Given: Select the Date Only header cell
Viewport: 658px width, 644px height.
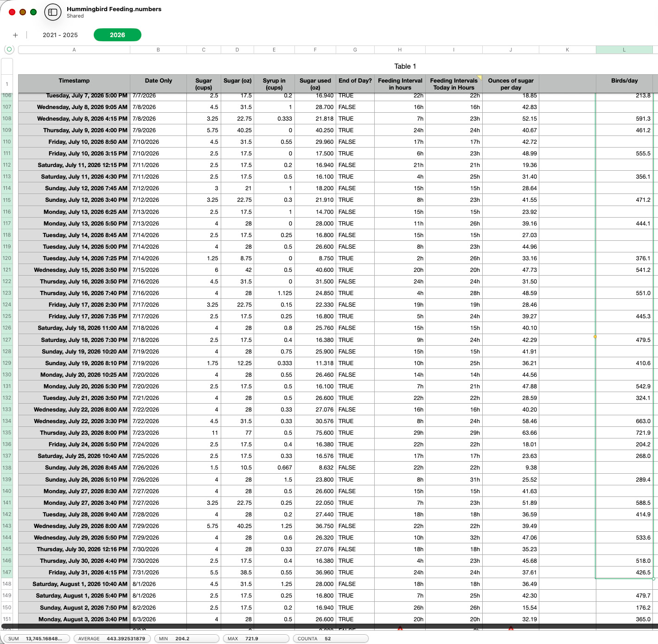Looking at the screenshot, I should 159,84.
